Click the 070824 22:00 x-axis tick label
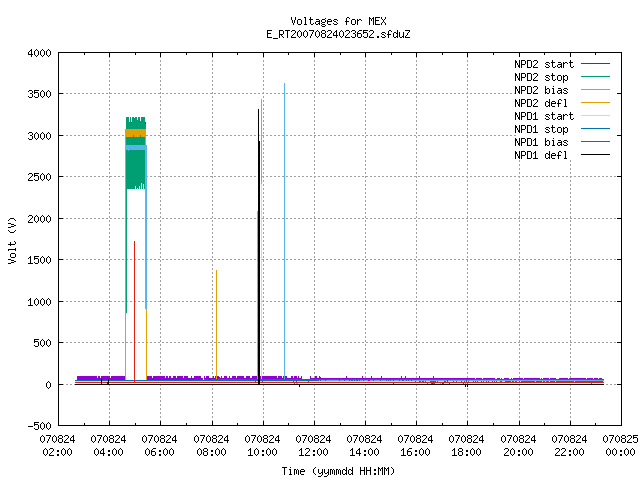 tap(569, 446)
